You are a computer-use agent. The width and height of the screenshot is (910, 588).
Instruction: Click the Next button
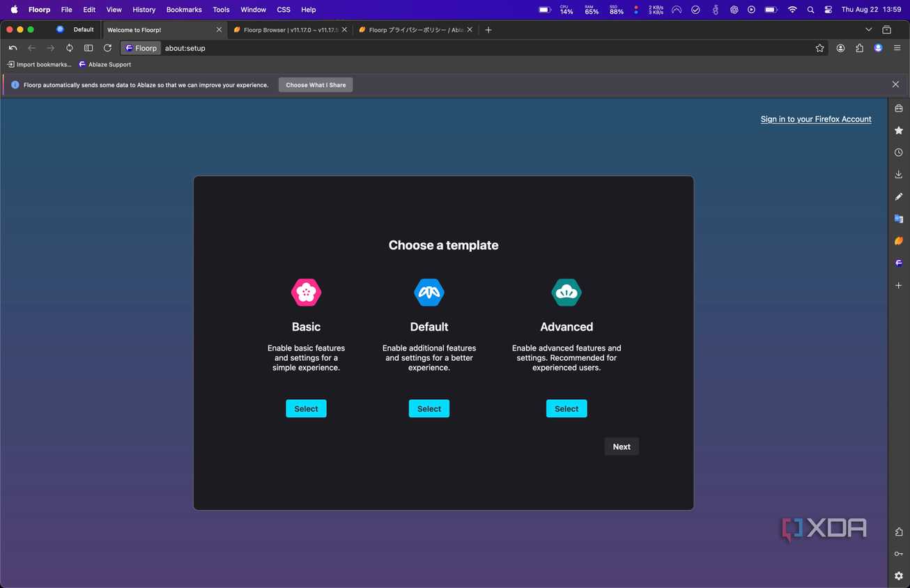622,447
